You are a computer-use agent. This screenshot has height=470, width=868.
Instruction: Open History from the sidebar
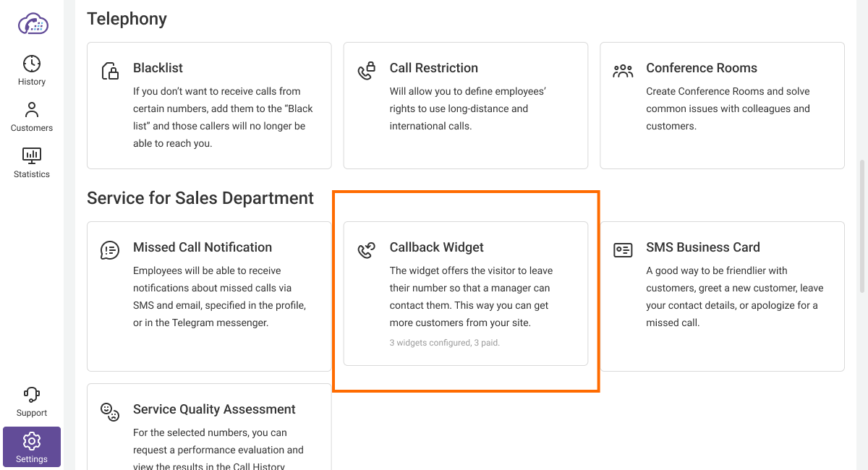(32, 70)
